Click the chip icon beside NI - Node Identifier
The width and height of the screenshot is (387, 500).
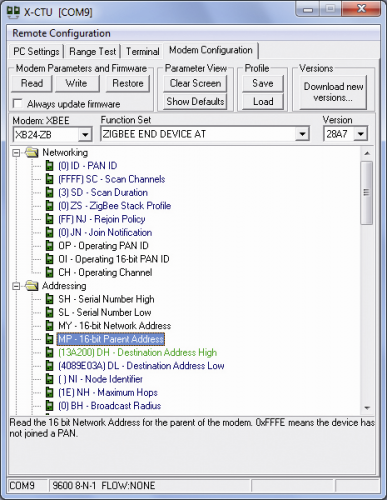click(49, 379)
